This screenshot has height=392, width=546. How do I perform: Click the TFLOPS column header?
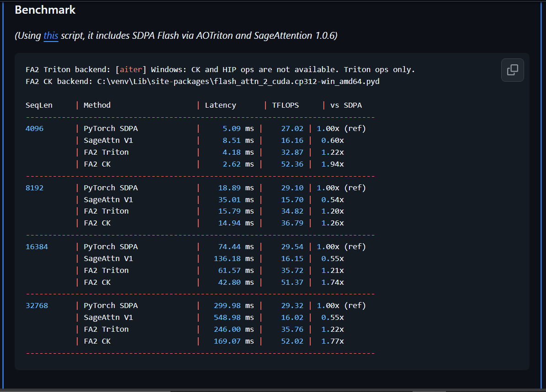coord(286,105)
